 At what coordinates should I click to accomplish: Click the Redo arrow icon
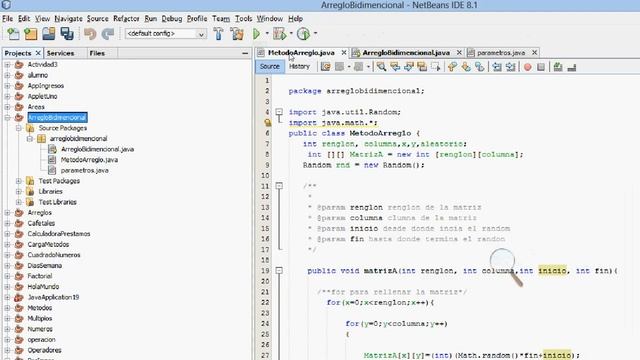(108, 34)
